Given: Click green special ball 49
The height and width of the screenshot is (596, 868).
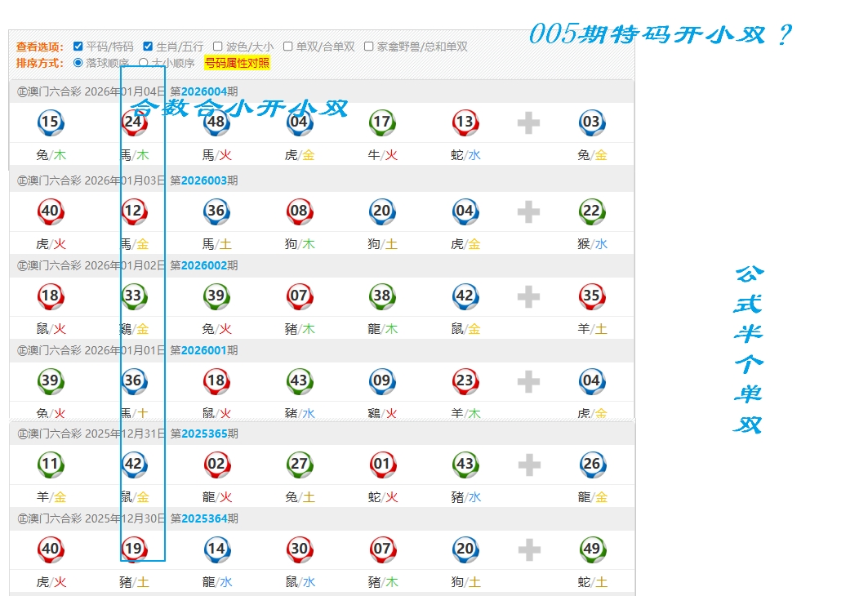Looking at the screenshot, I should pos(591,549).
